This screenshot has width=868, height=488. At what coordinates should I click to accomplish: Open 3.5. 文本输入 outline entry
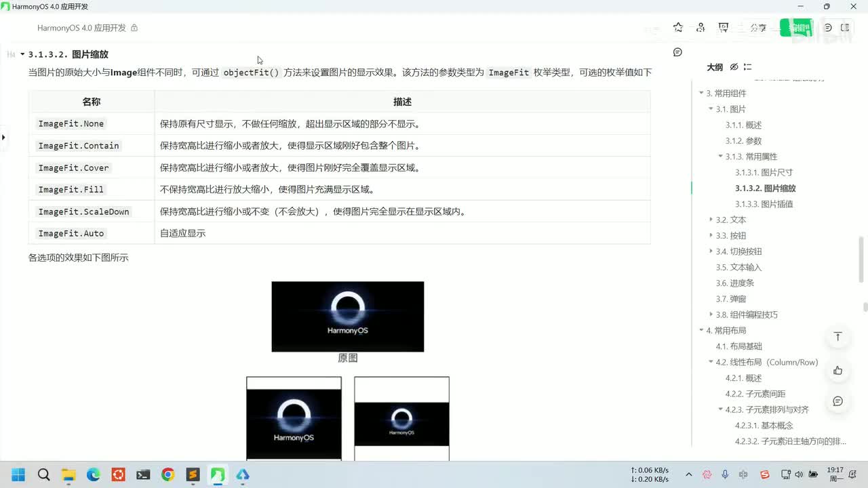pyautogui.click(x=738, y=267)
